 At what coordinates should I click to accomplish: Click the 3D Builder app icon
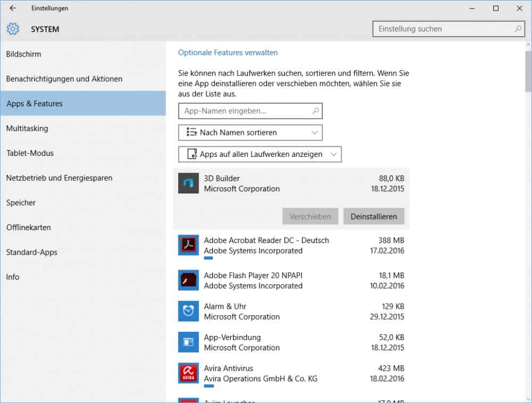188,183
